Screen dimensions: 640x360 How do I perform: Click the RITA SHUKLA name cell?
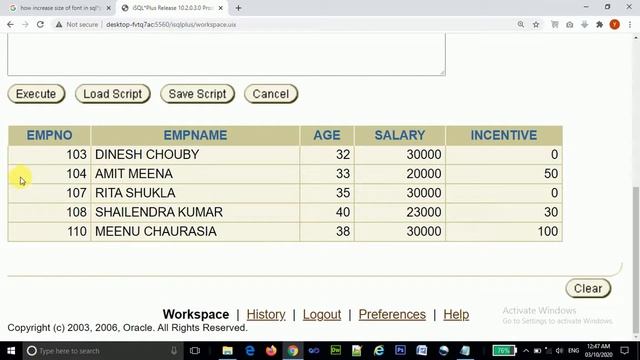196,193
